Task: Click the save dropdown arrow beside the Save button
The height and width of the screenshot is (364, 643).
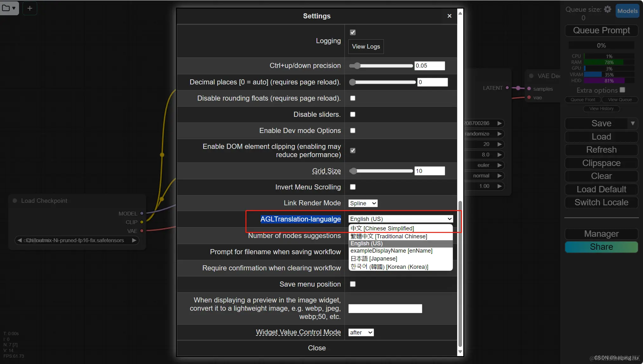Action: click(x=633, y=123)
